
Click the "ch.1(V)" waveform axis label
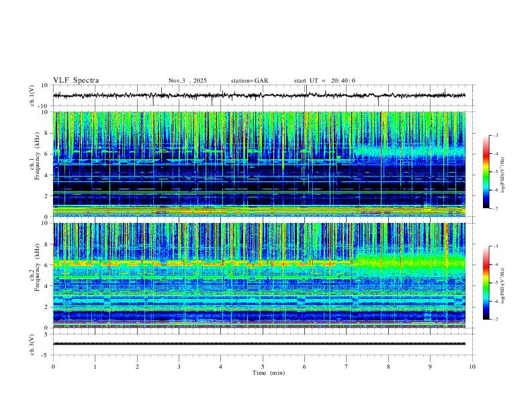[32, 95]
